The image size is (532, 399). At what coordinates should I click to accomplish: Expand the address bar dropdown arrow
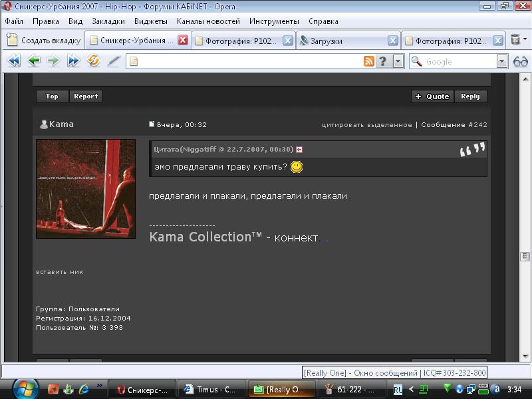(x=398, y=61)
